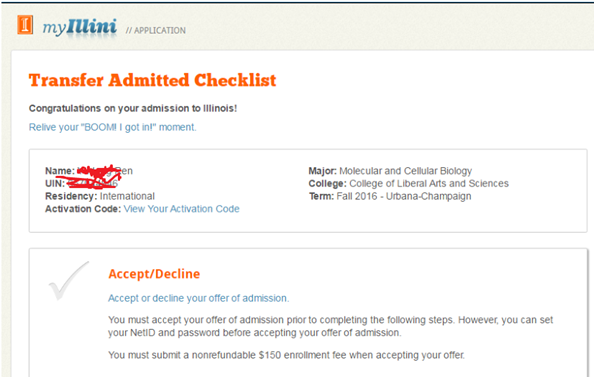
Task: Click the Accept/Decline section heading
Action: point(154,274)
